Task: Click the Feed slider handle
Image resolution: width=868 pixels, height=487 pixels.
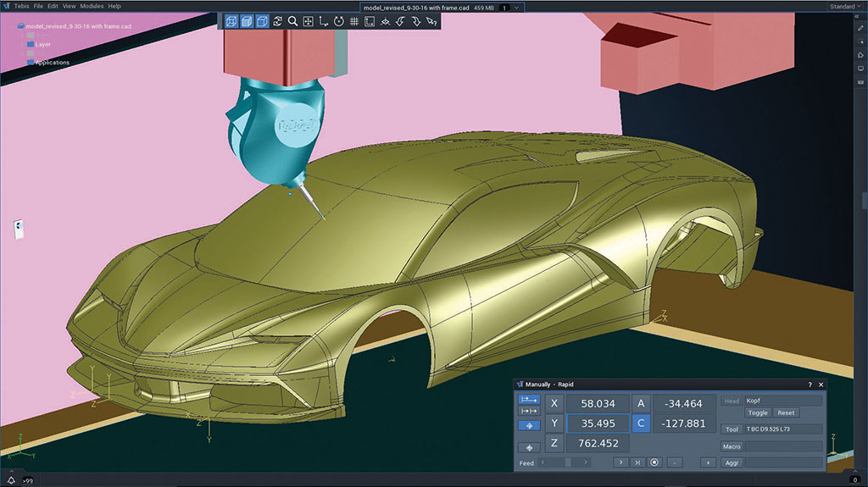Action: click(x=568, y=462)
